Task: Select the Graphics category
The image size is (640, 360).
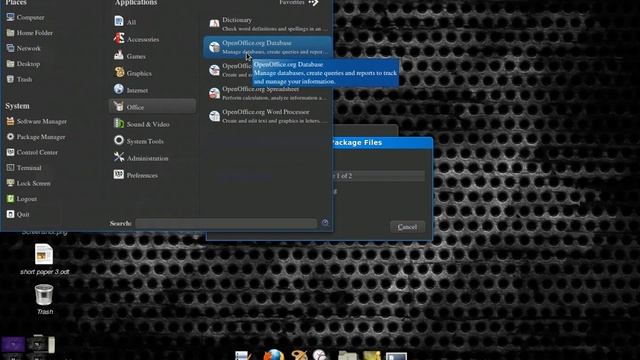Action: click(153, 73)
